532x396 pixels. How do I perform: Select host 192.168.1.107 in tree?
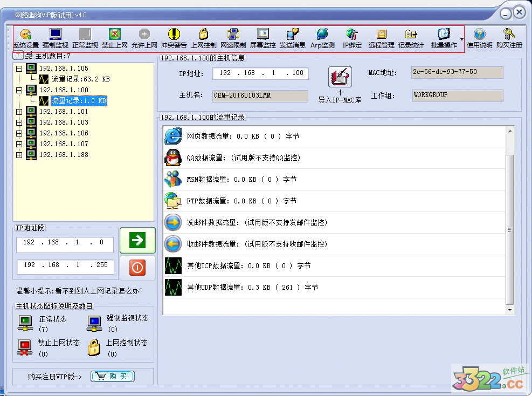click(64, 144)
